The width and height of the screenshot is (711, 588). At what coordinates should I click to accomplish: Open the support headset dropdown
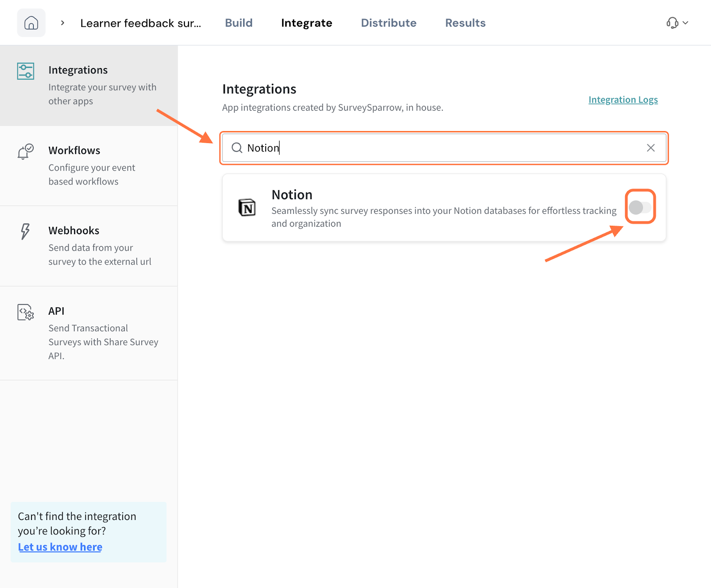pyautogui.click(x=677, y=23)
